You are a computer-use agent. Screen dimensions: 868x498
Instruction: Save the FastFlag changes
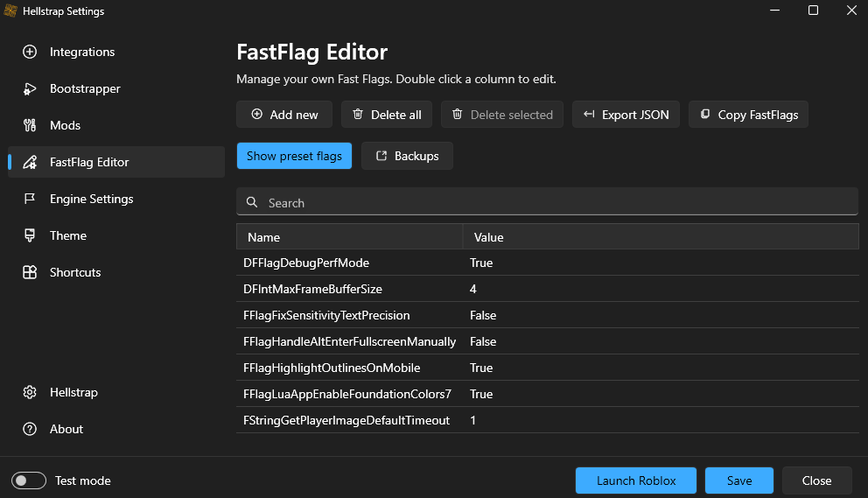coord(739,480)
